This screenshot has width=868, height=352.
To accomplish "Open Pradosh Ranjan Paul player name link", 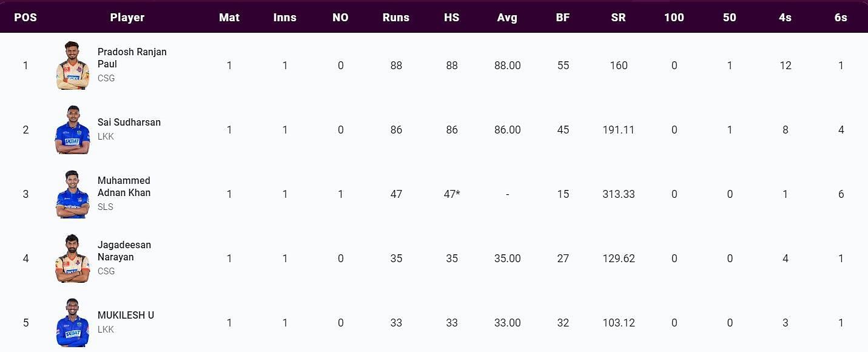I will pos(132,58).
